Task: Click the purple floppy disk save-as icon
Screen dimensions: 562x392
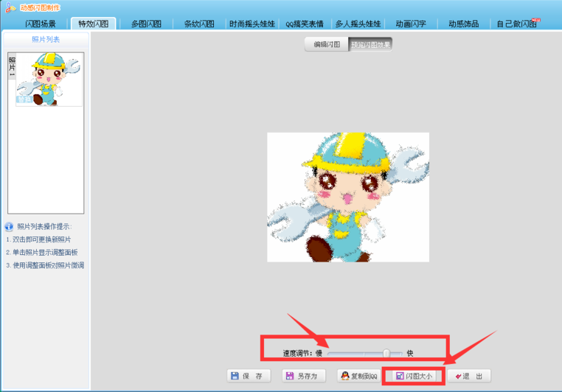Action: tap(290, 376)
